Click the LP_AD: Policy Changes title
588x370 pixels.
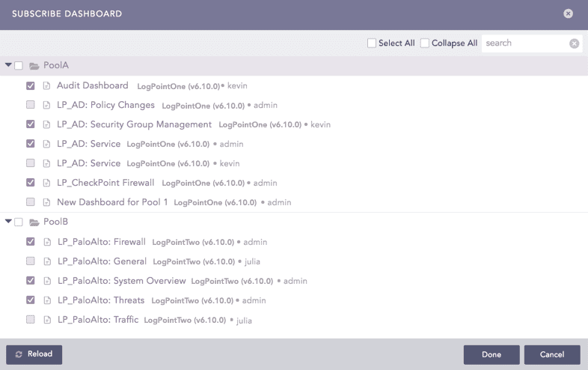pos(105,105)
